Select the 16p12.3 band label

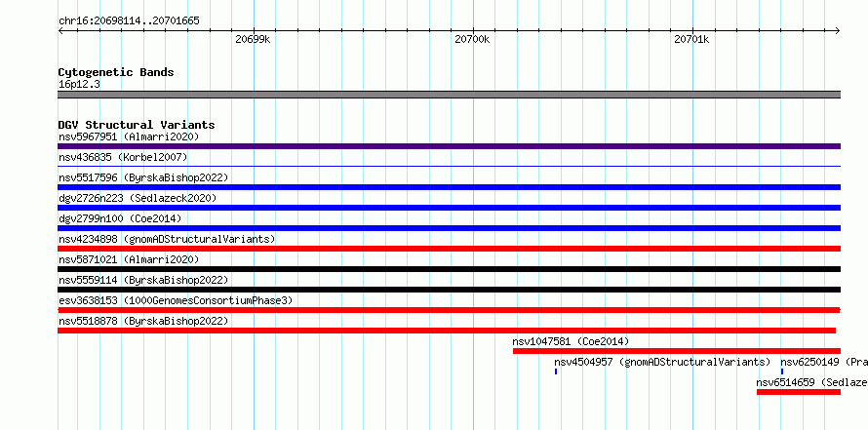click(x=79, y=85)
